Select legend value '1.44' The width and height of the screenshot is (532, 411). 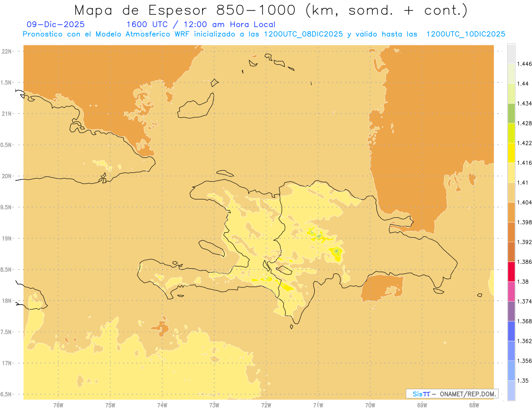point(523,84)
